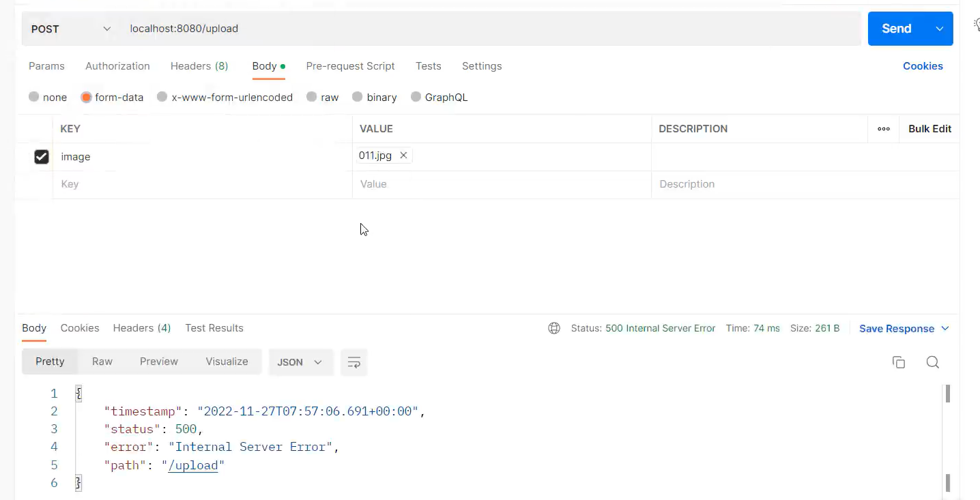Switch to the Settings tab
This screenshot has height=500, width=980.
[482, 66]
